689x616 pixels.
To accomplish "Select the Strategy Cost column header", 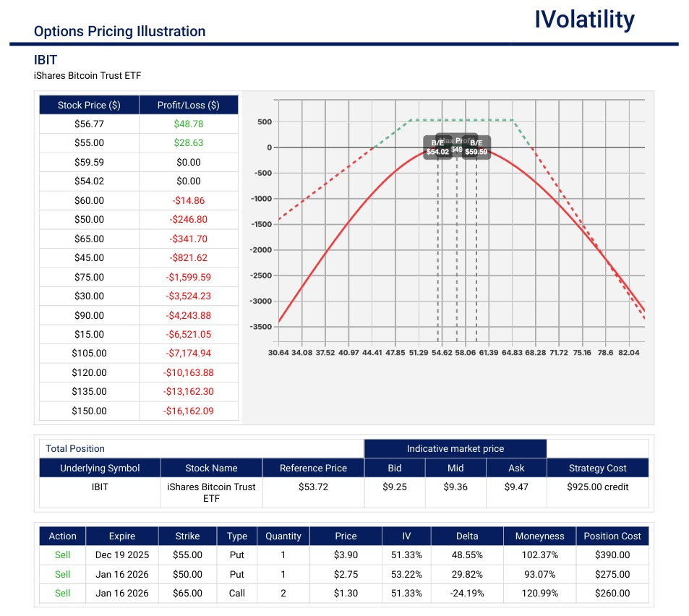I will (598, 468).
